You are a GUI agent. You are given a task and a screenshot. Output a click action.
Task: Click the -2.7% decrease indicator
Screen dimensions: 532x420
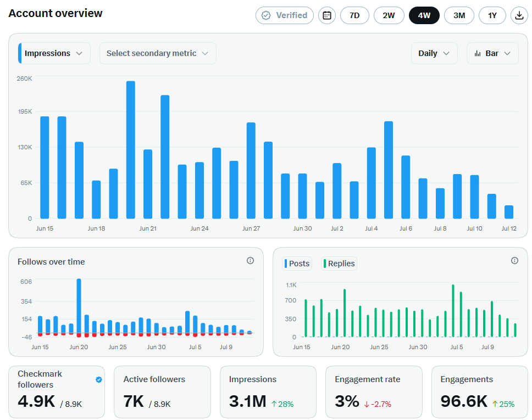click(x=378, y=404)
